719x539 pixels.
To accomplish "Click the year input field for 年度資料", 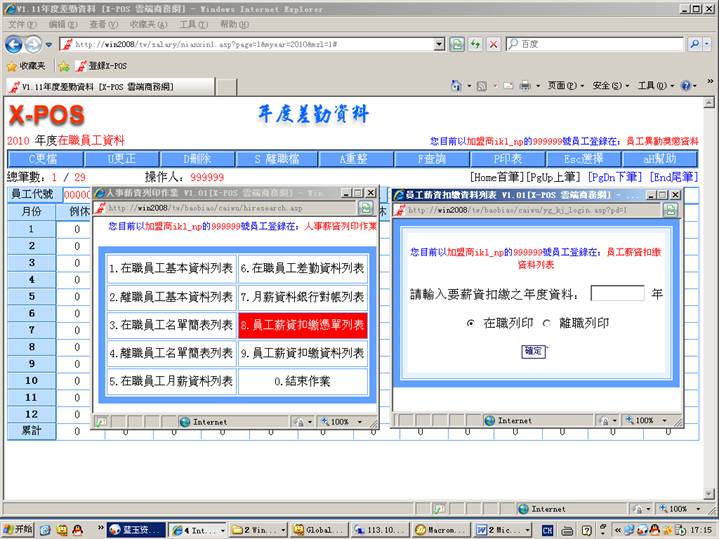I will 617,294.
